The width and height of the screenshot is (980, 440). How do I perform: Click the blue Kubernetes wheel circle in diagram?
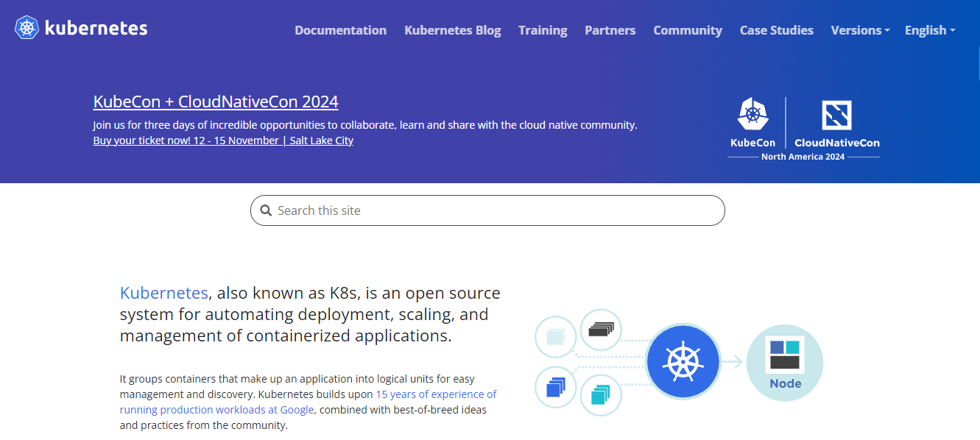683,361
